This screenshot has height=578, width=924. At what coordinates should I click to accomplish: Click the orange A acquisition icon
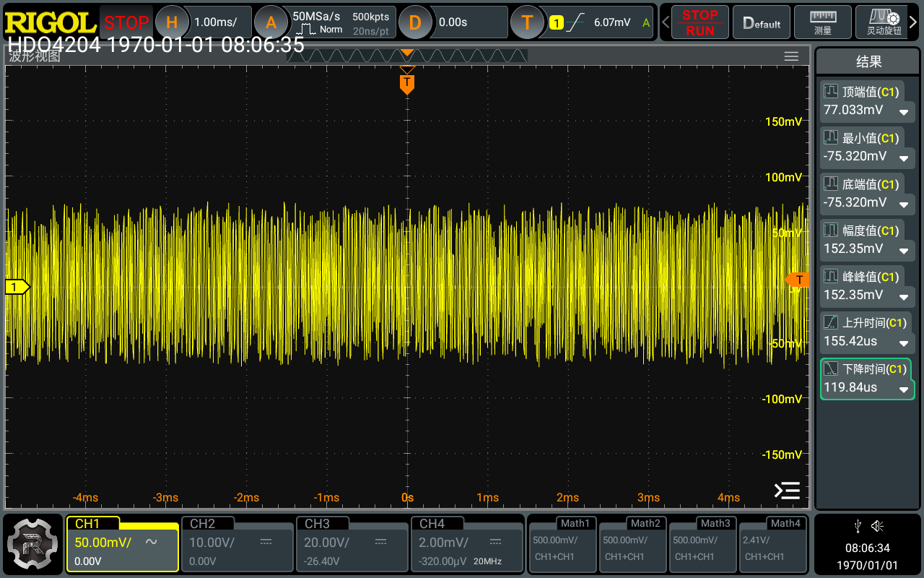coord(271,22)
